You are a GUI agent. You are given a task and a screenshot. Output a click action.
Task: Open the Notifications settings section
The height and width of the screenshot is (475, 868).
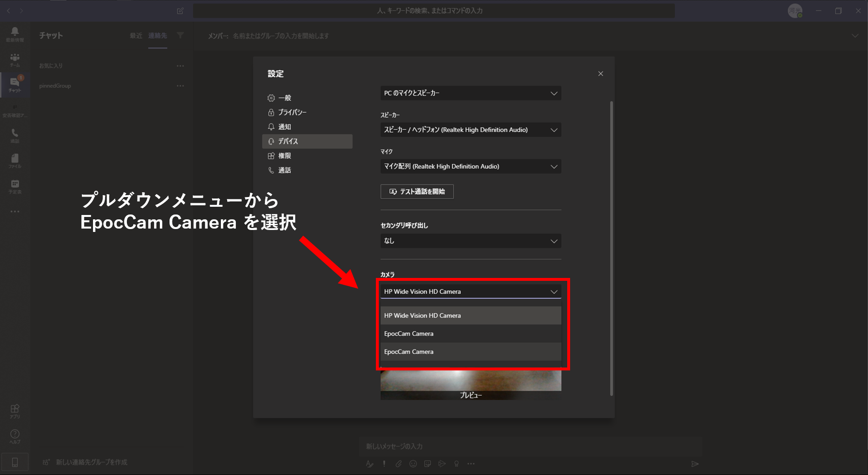(284, 127)
